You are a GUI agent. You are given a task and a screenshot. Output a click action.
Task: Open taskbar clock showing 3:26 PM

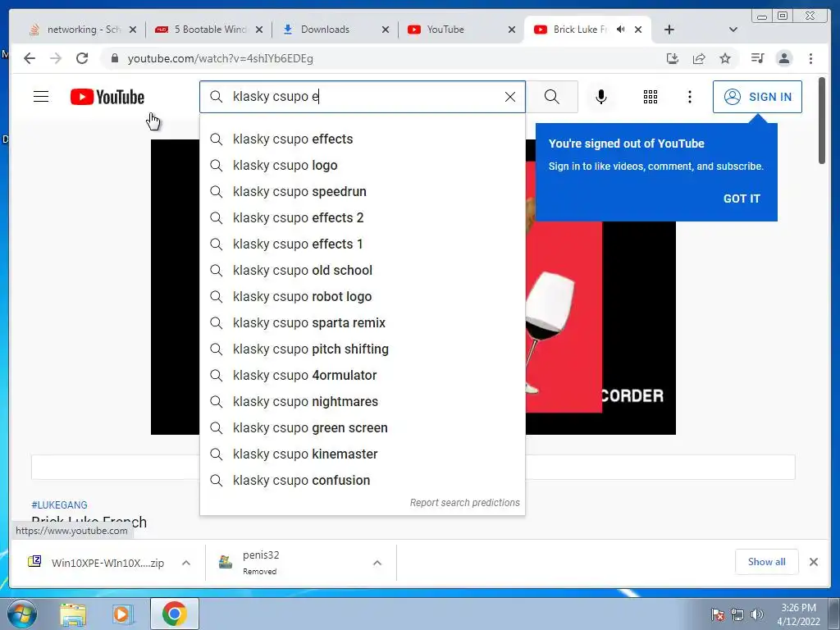coord(798,614)
